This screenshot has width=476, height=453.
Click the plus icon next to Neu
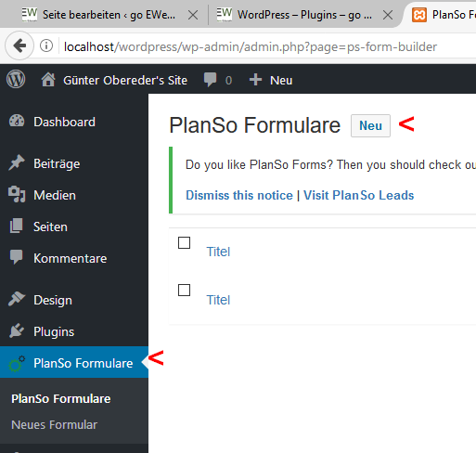click(255, 80)
